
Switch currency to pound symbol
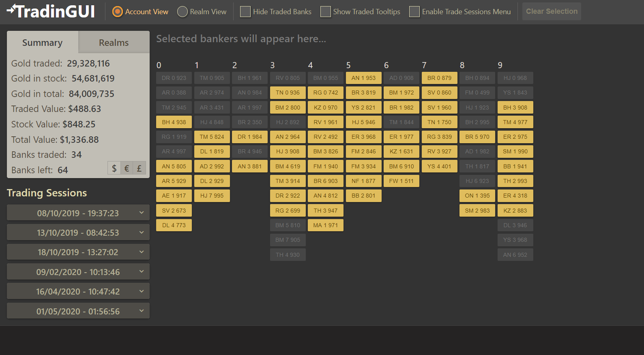tap(139, 168)
